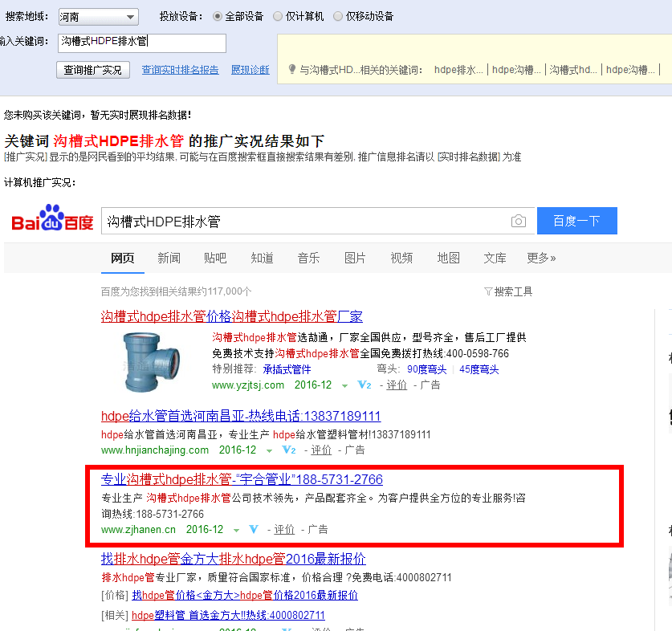
Task: Expand the arrow next to hnjianchajing.com date
Action: coord(269,451)
